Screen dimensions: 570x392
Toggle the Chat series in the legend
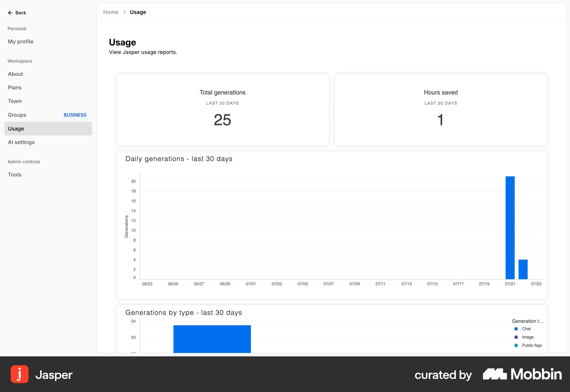(526, 329)
